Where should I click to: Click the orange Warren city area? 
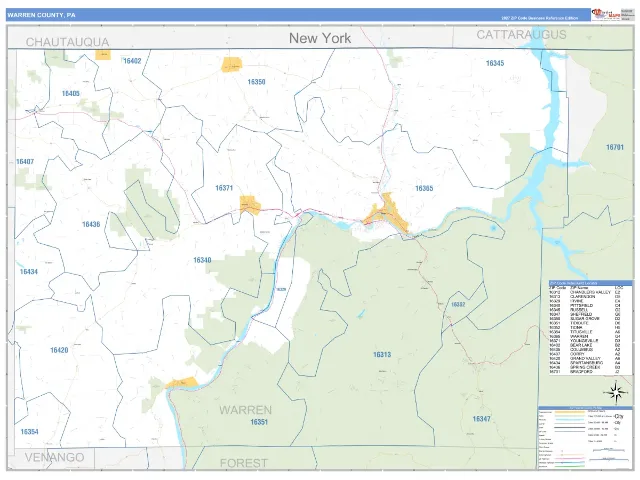386,215
